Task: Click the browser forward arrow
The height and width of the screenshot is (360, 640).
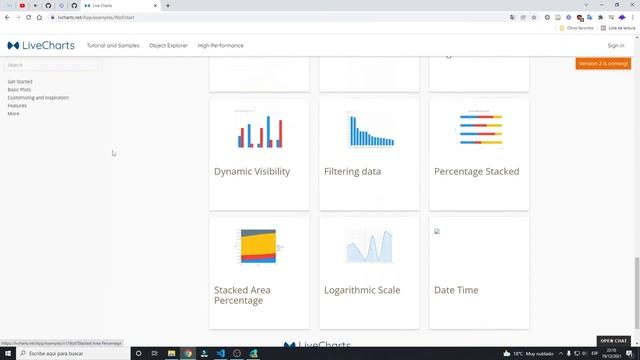Action: pyautogui.click(x=18, y=18)
